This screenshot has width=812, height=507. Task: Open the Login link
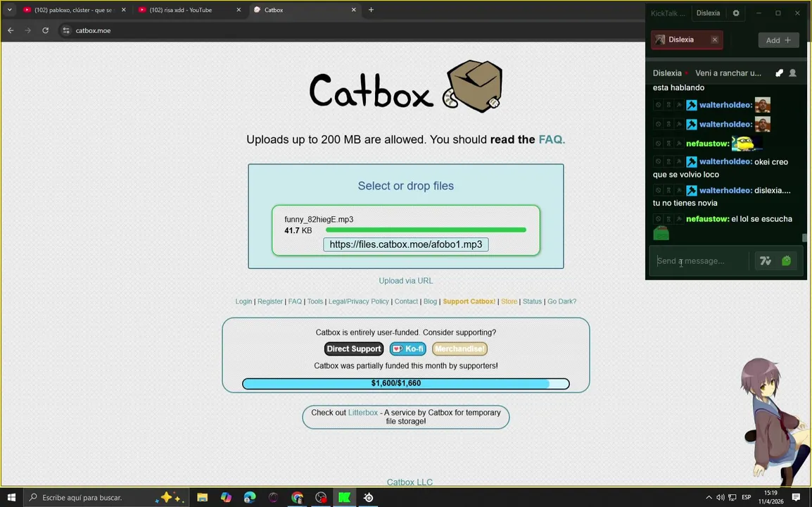[x=243, y=301]
